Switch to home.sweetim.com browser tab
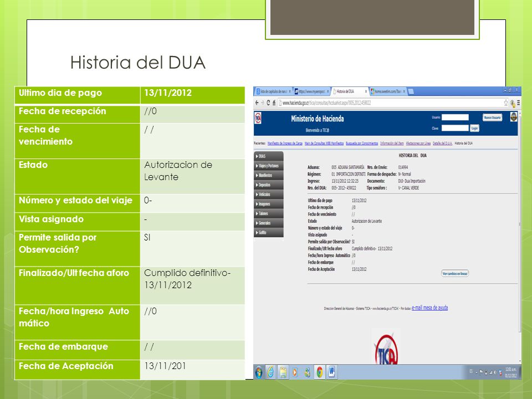This screenshot has height=399, width=532. click(388, 91)
